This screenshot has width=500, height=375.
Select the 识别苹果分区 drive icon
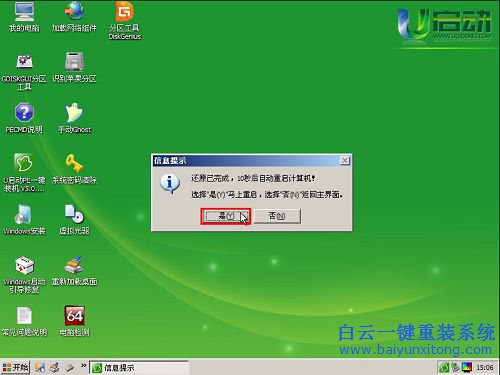tap(74, 67)
